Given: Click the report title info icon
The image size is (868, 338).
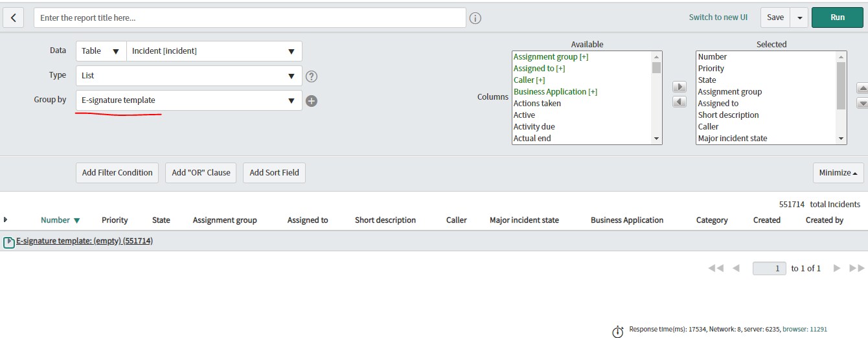Looking at the screenshot, I should click(x=475, y=18).
